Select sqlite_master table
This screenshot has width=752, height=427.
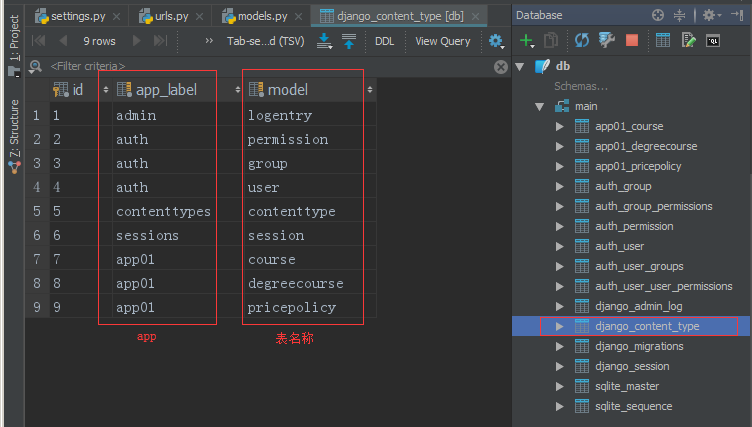click(627, 386)
